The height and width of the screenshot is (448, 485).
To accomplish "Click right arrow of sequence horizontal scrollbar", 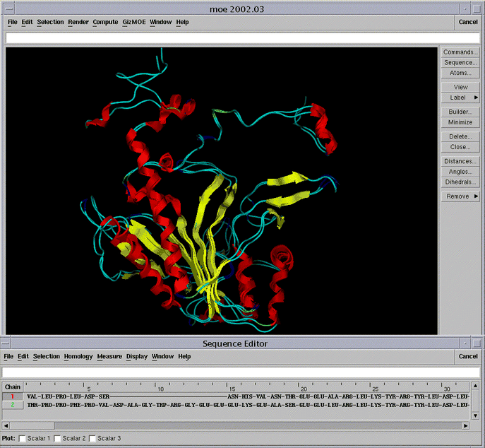I will (465, 426).
